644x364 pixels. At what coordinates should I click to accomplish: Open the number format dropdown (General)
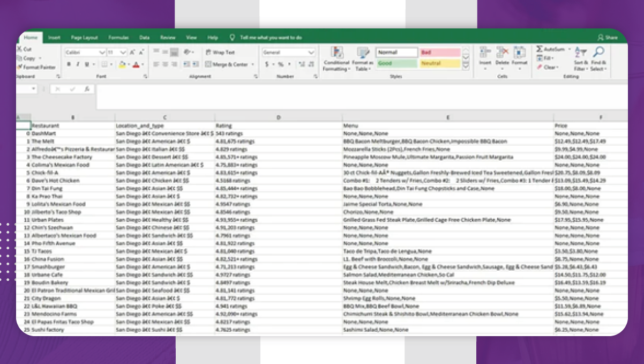click(x=311, y=53)
